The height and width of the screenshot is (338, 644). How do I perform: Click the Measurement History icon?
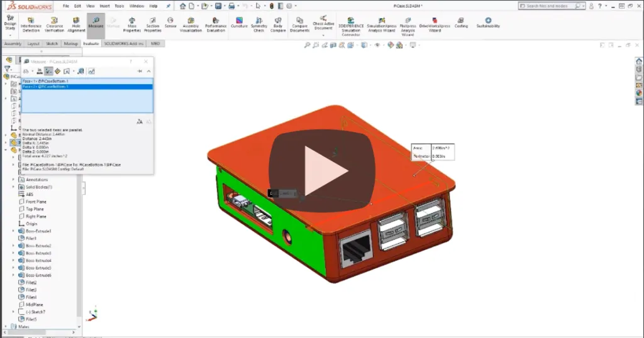(91, 72)
